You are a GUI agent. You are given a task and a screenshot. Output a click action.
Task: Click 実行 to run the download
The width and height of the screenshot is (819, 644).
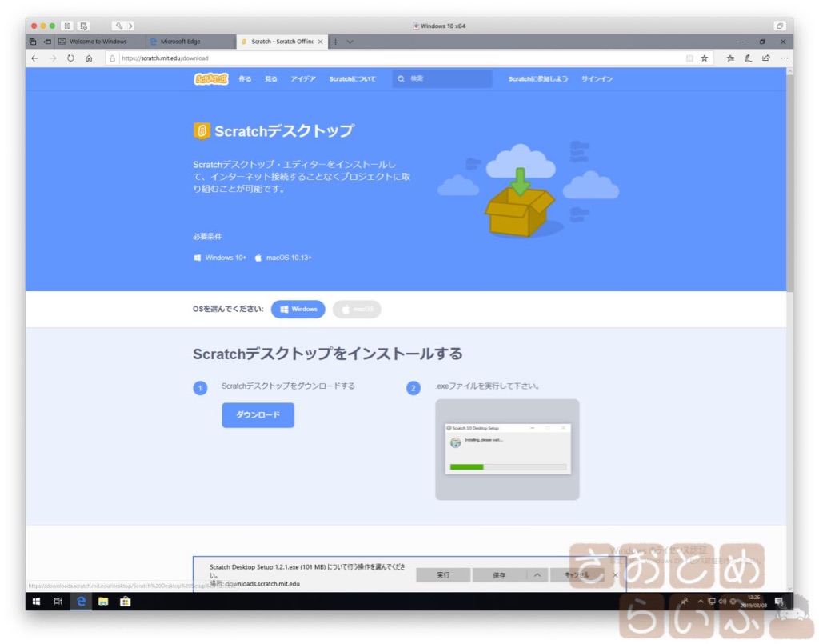pyautogui.click(x=443, y=575)
